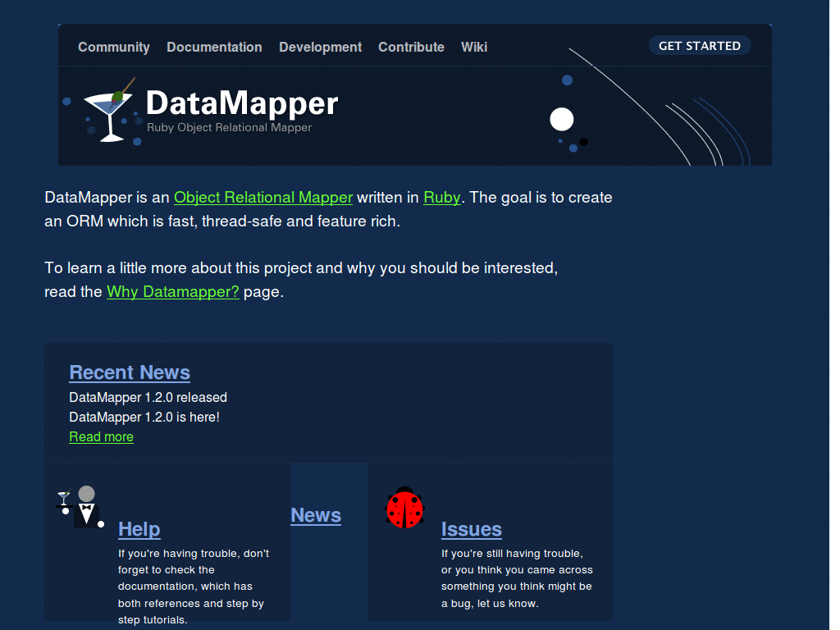Image resolution: width=840 pixels, height=630 pixels.
Task: Click the News link between panels
Action: click(x=316, y=515)
